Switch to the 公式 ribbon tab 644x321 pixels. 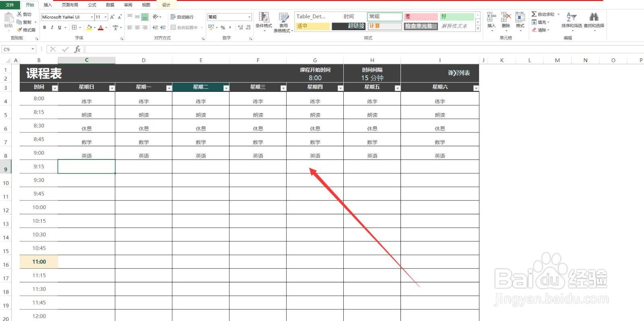(92, 5)
